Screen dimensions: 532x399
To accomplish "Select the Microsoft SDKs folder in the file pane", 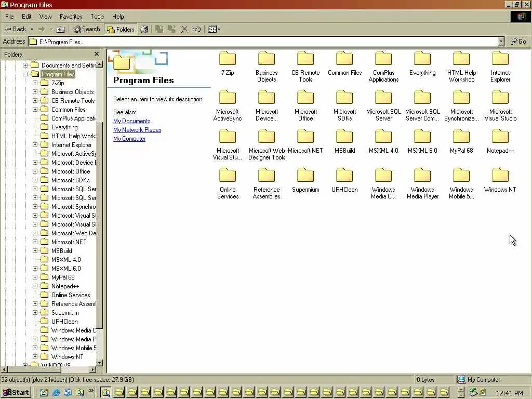I will (x=344, y=105).
